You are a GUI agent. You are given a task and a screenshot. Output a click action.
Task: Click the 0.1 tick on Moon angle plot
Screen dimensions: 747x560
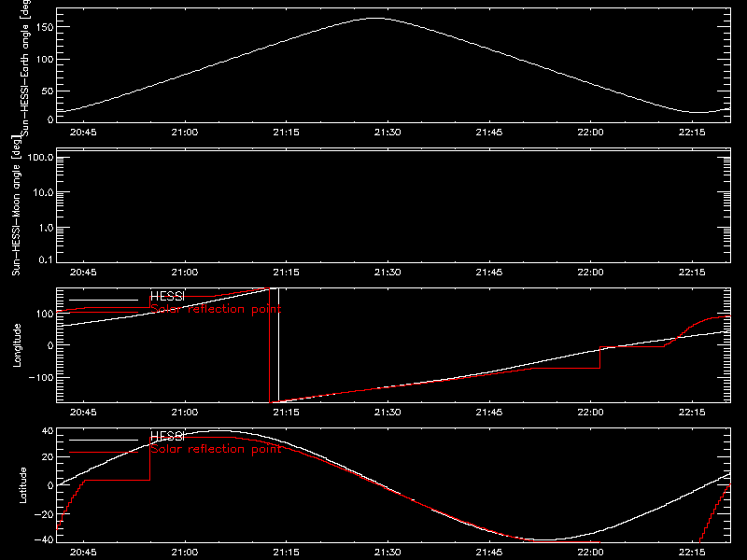tap(46, 259)
